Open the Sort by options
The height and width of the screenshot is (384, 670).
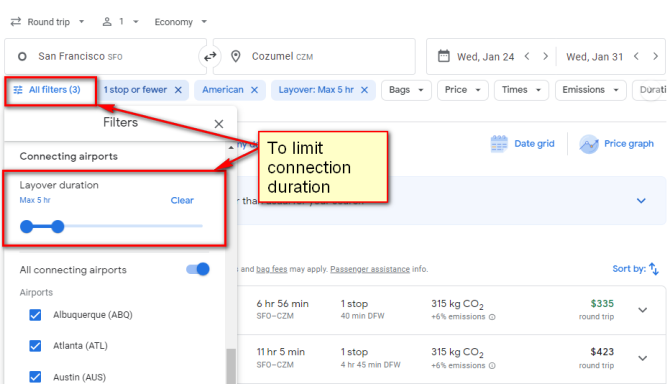[x=635, y=269]
